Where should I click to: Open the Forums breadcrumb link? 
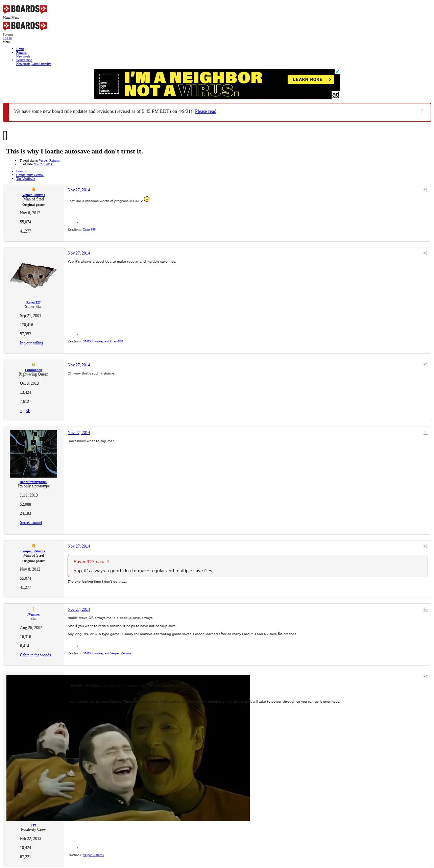[x=21, y=171]
